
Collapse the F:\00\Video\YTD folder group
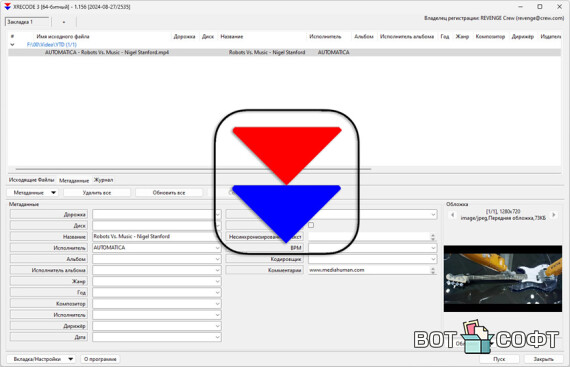click(x=12, y=45)
